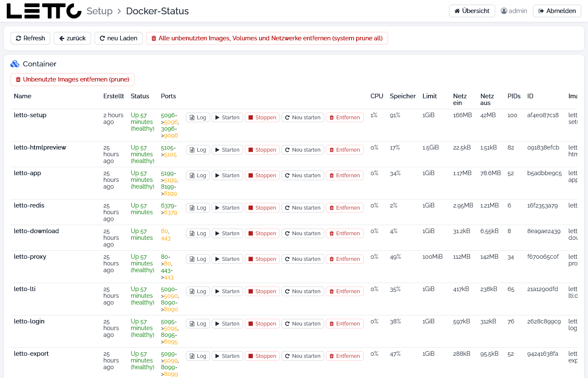The height and width of the screenshot is (378, 588).
Task: Click the Container section icon
Action: pyautogui.click(x=15, y=64)
